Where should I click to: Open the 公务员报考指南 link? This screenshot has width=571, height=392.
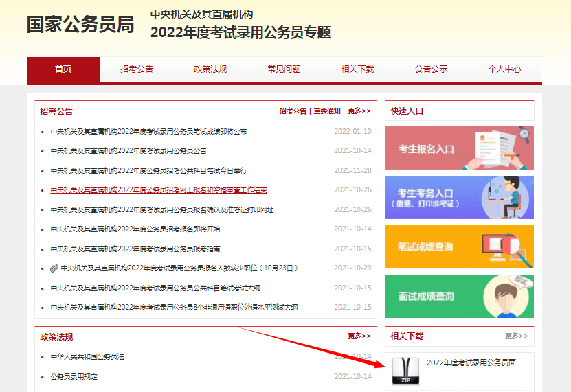click(x=135, y=249)
